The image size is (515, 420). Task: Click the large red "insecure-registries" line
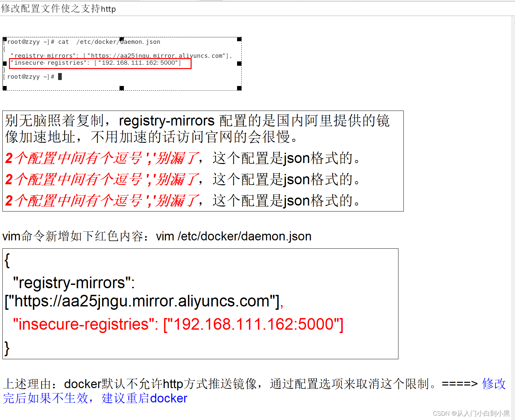[x=178, y=324]
